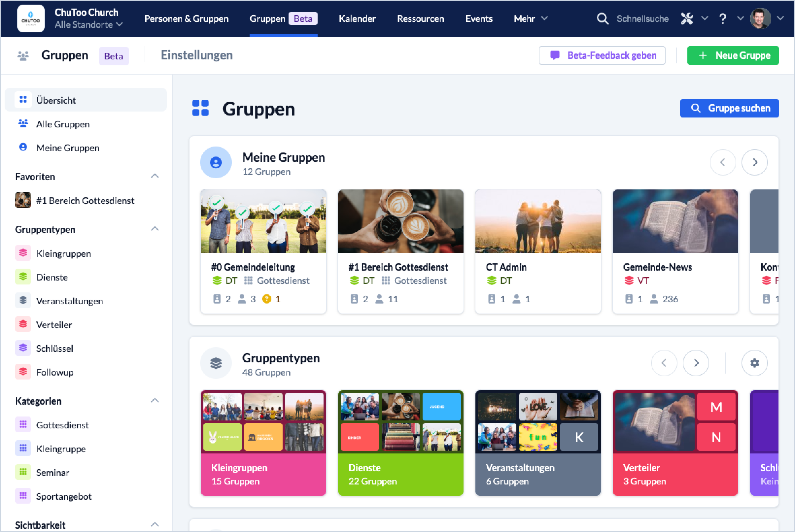Click the help question mark icon
The width and height of the screenshot is (795, 532).
point(722,19)
